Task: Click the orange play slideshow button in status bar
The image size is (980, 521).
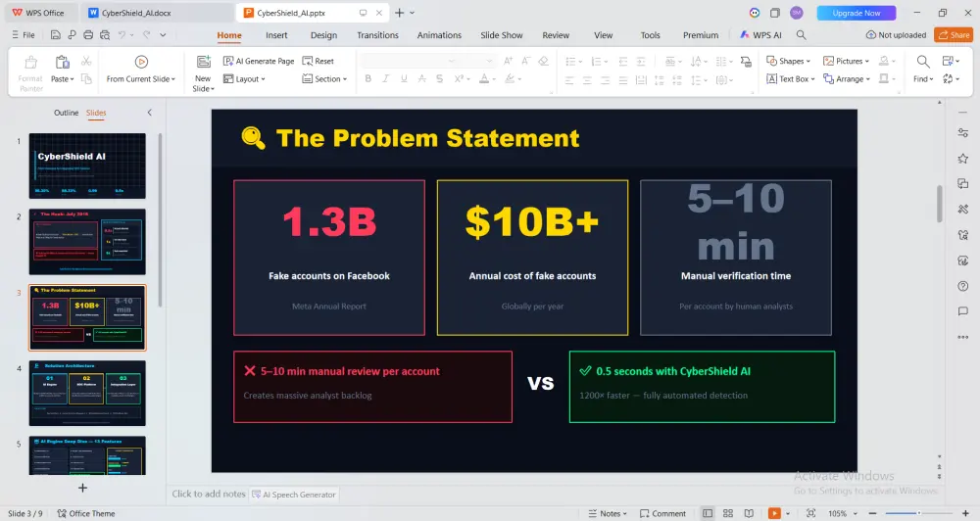Action: [774, 513]
